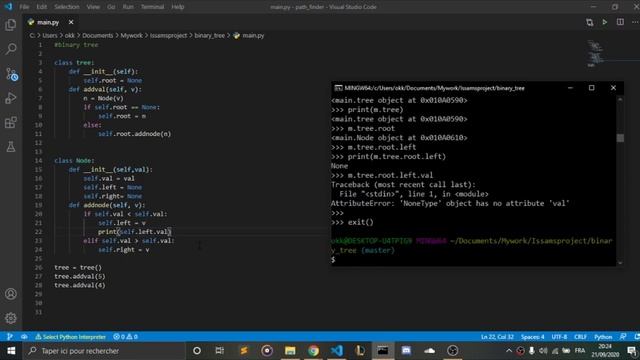The image size is (640, 360).
Task: Click the 'tree.addval(5)' line in editor
Action: click(80, 276)
